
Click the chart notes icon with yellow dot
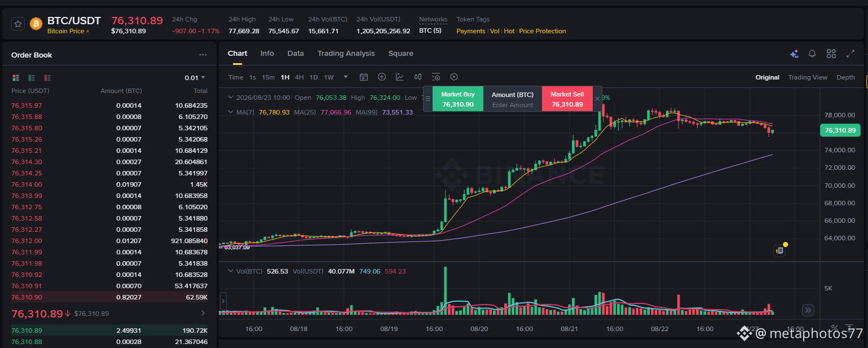779,250
